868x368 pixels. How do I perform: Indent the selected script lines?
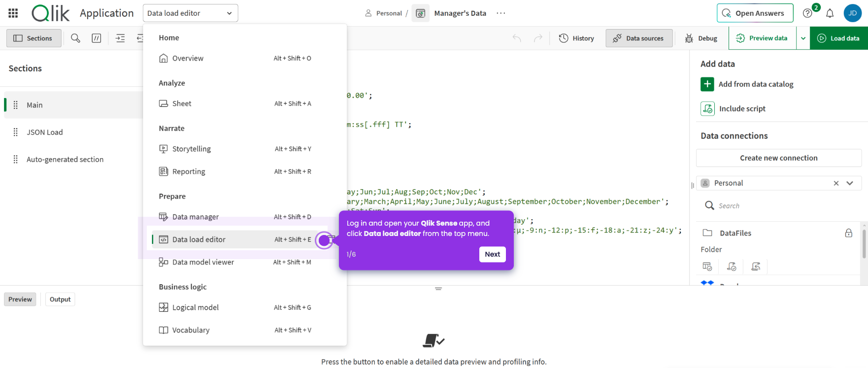pyautogui.click(x=120, y=38)
